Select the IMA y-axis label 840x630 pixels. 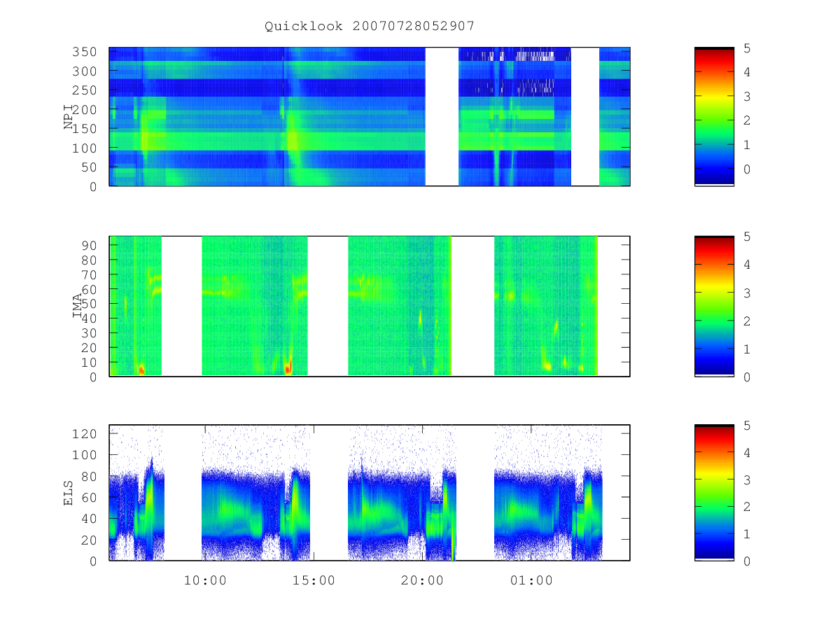click(x=78, y=307)
